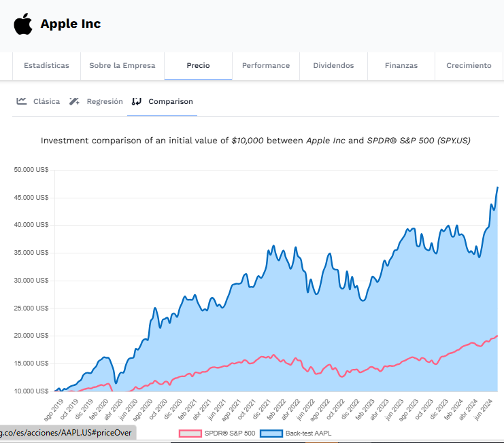
Task: Click the 45.000 US$ axis label
Action: pyautogui.click(x=31, y=198)
